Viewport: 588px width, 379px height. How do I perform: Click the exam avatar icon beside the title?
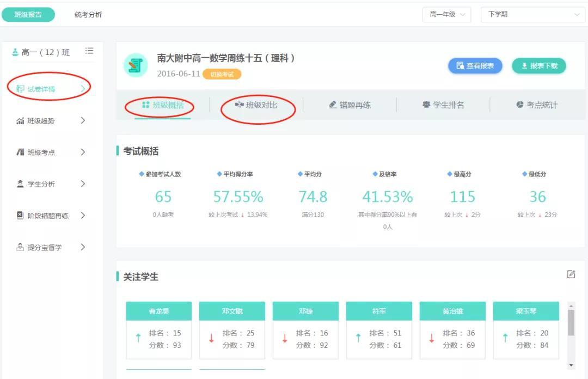135,65
